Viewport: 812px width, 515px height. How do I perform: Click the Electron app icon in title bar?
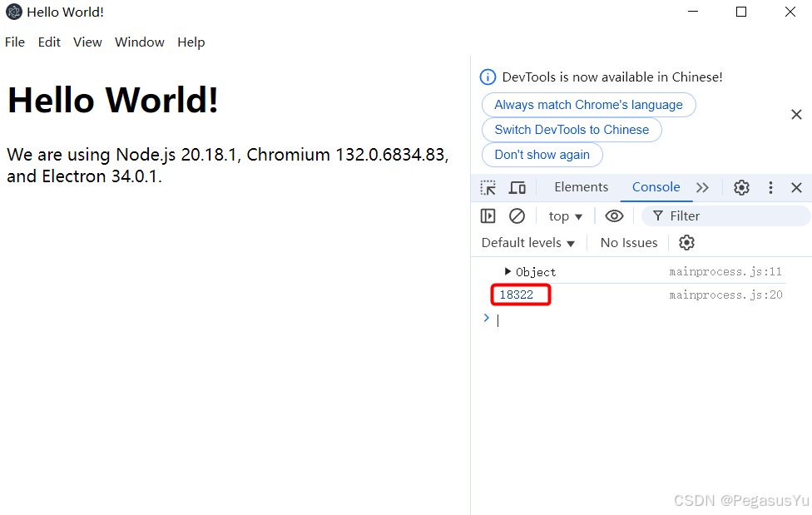click(x=14, y=12)
